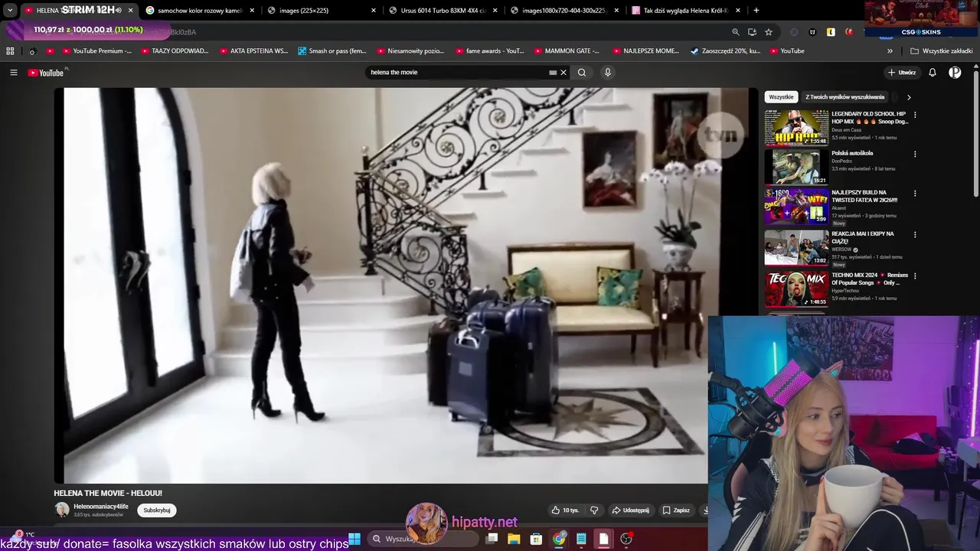
Task: Open Microsoft Store from the taskbar
Action: click(536, 539)
